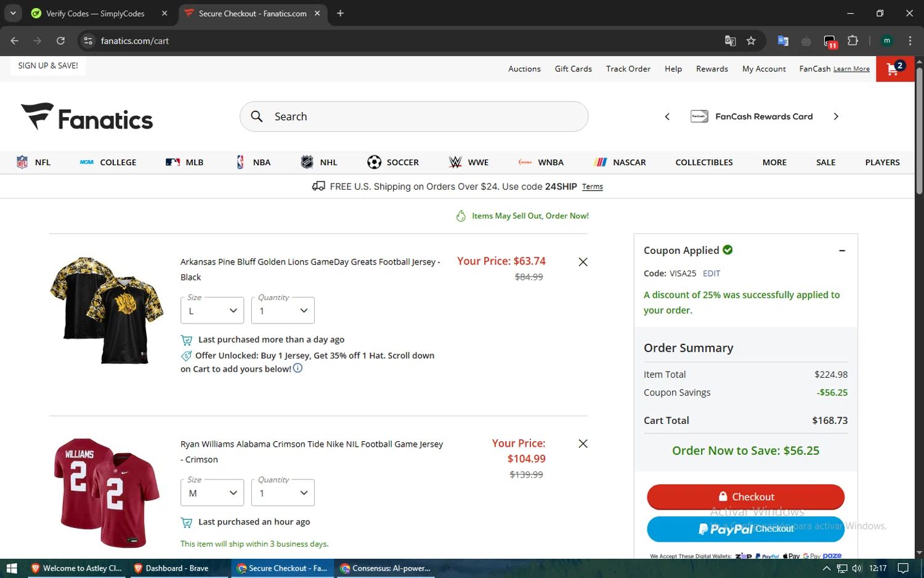Open the tab search dropdown arrow
The image size is (924, 578).
[13, 13]
